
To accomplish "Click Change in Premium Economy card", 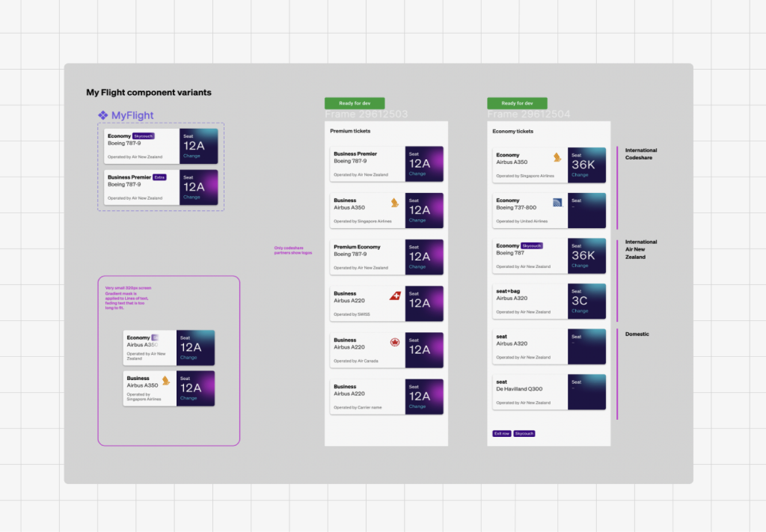I will coord(417,266).
